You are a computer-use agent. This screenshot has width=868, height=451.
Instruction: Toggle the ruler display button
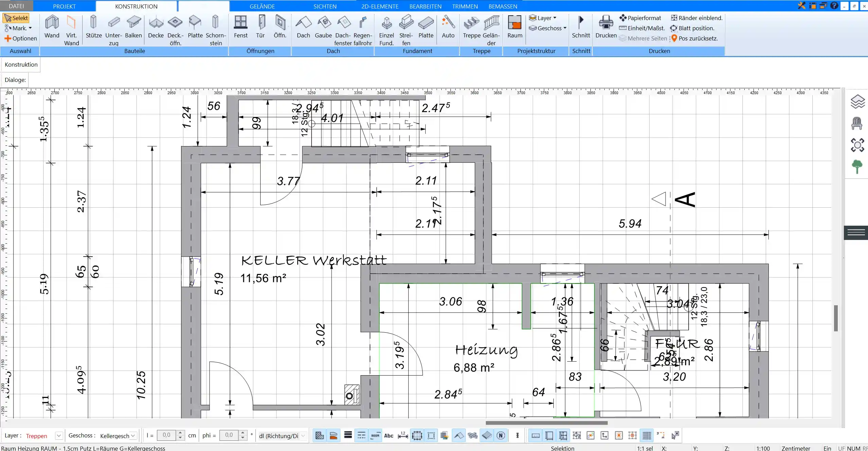(535, 436)
